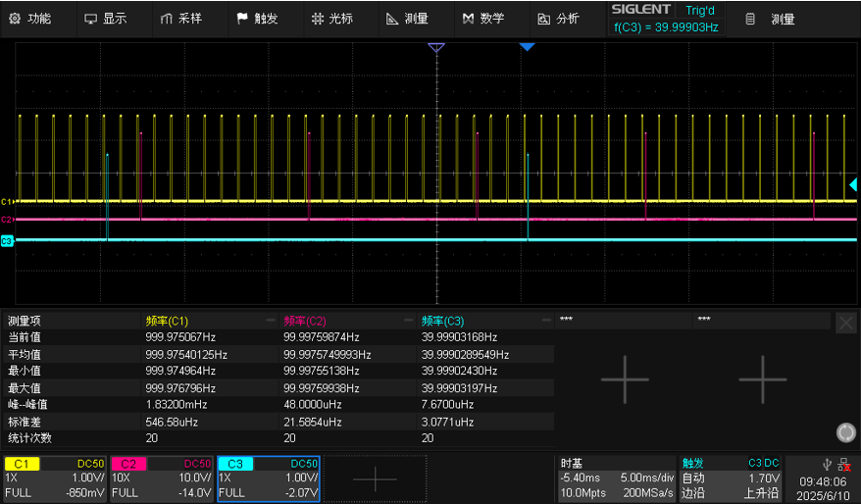
Task: Toggle the magenta C2 channel tab
Action: tap(128, 464)
